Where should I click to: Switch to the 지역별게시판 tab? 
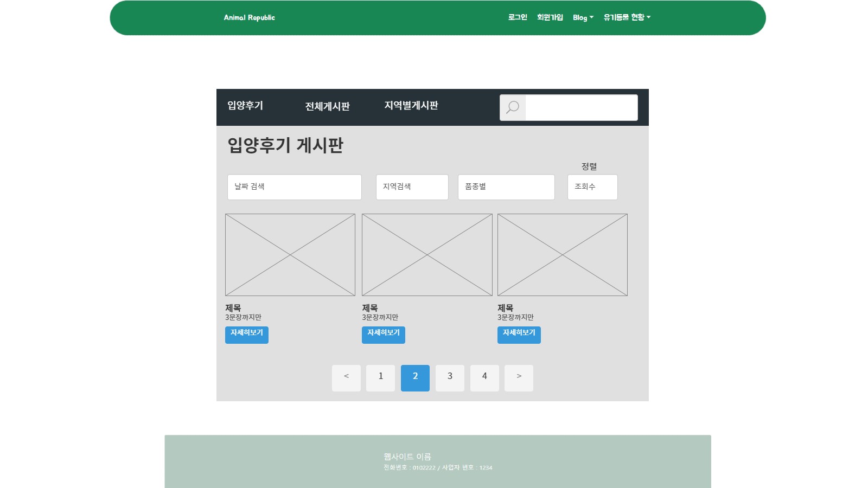tap(412, 106)
